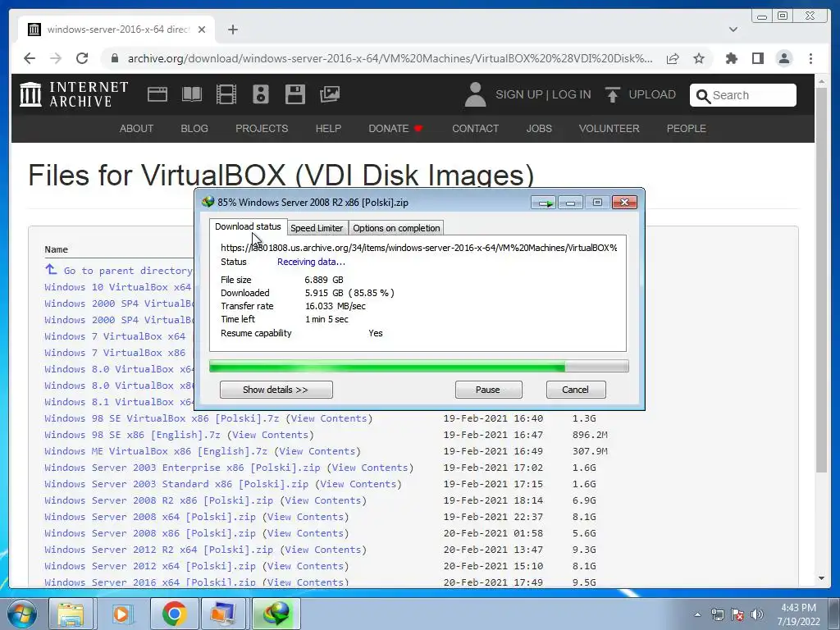Viewport: 840px width, 630px height.
Task: Open the Software floppy disk icon
Action: coord(295,94)
